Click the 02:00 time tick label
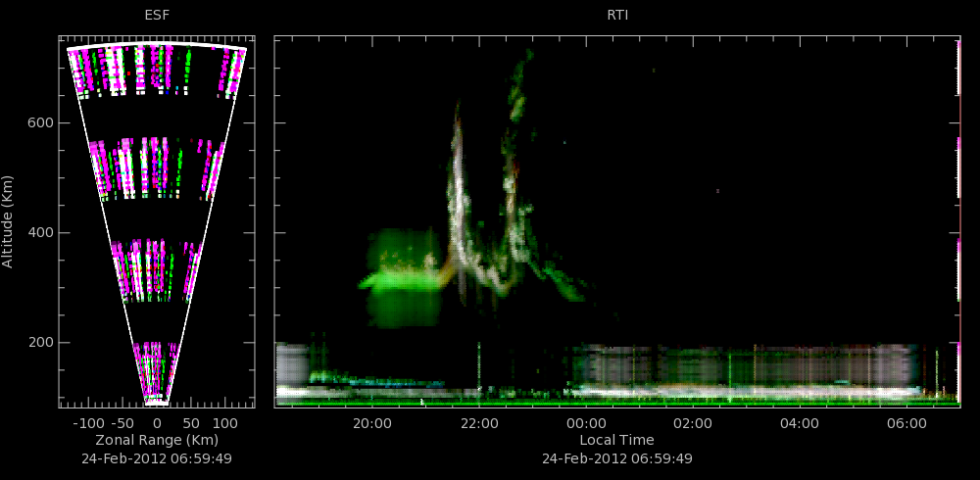The image size is (980, 480). 693,423
